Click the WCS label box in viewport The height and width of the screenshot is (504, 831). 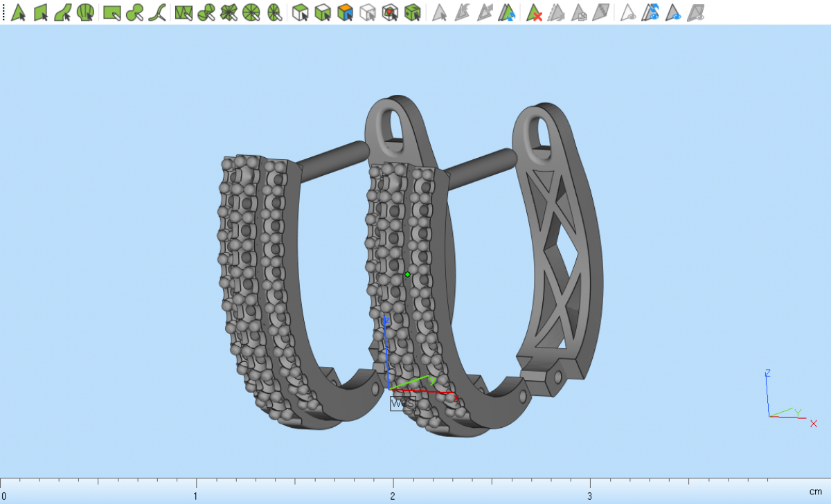coord(402,404)
